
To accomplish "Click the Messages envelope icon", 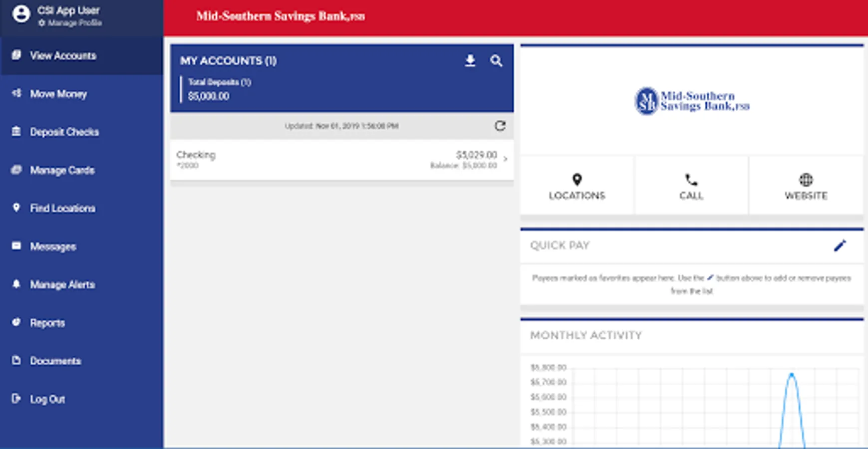I will (16, 246).
